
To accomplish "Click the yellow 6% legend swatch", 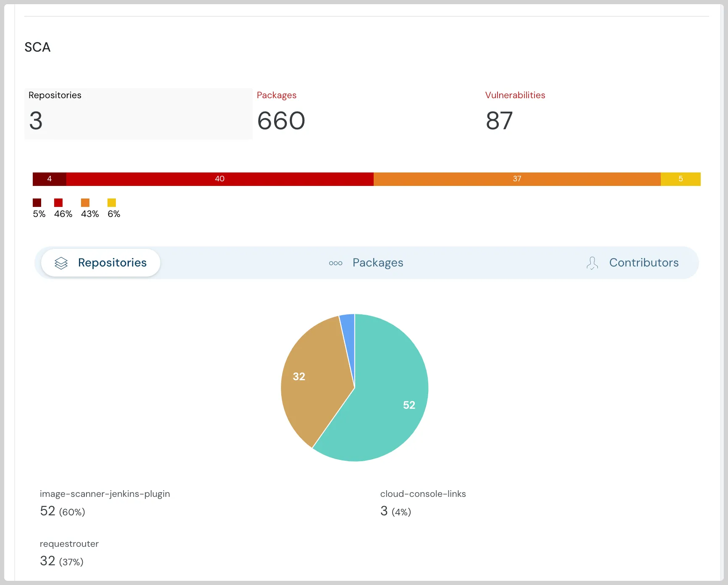I will point(112,203).
